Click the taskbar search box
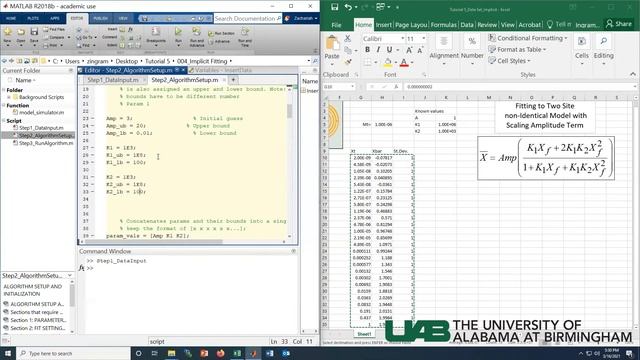The image size is (640, 360). tap(73, 353)
